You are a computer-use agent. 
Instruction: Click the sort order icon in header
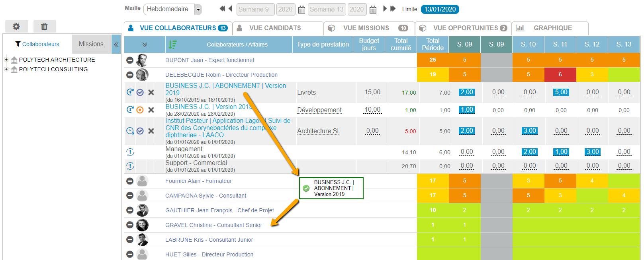click(172, 45)
